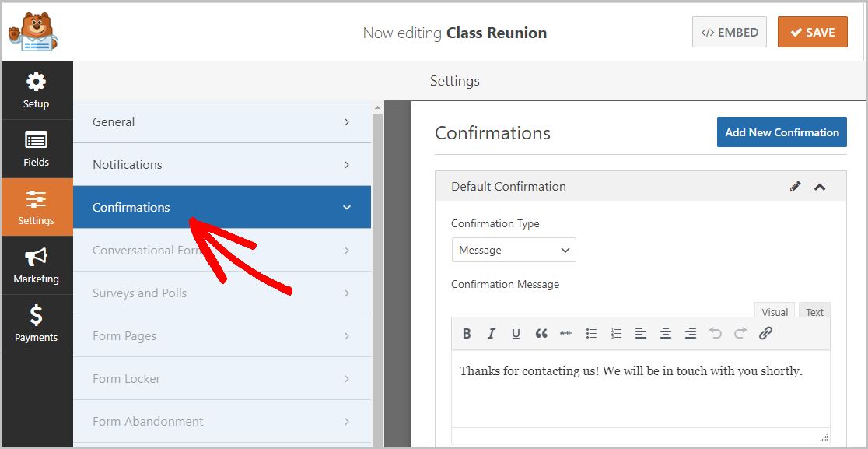Image resolution: width=868 pixels, height=449 pixels.
Task: Align text right in the editor
Action: (691, 333)
